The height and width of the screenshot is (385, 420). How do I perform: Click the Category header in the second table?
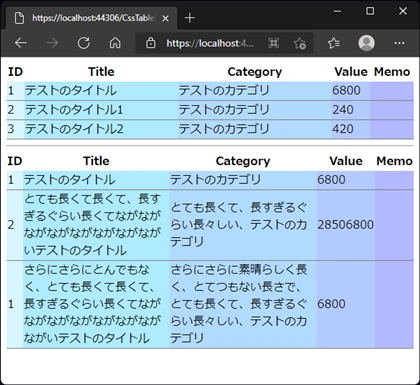243,161
